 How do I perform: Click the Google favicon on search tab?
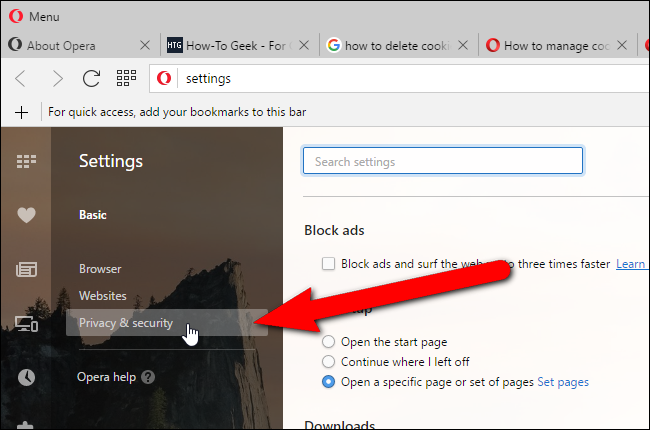[334, 45]
